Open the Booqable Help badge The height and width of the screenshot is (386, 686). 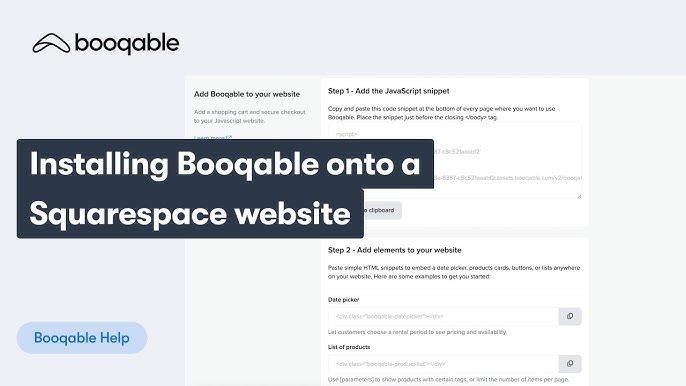[82, 338]
